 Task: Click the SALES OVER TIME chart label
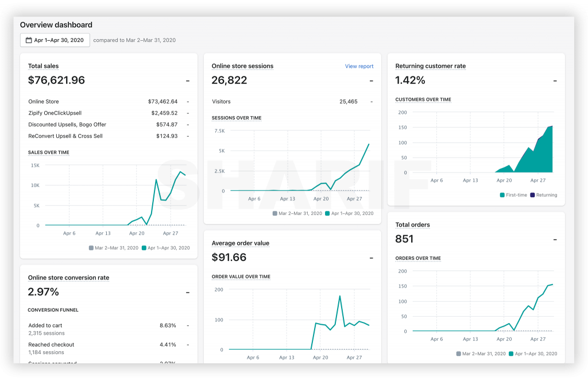(x=49, y=152)
